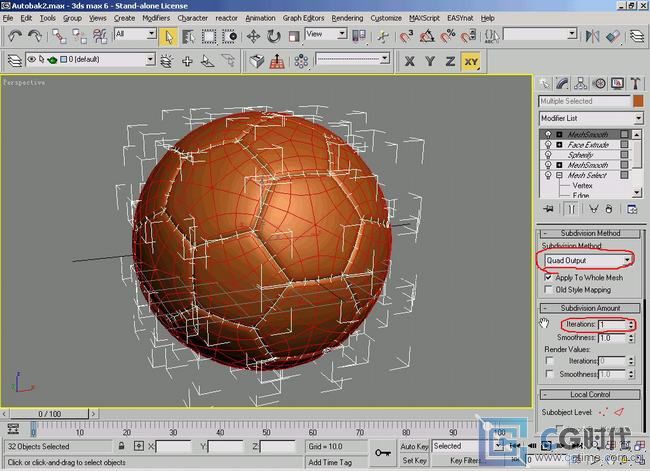Enable Render Values Smoothness checkbox
This screenshot has height=471, width=650.
pyautogui.click(x=549, y=374)
